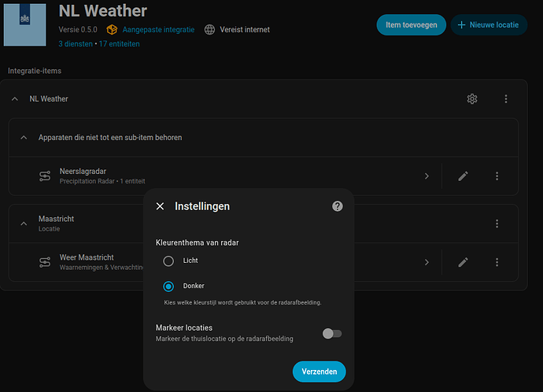Click the Neerslagradar device icon
Screen dimensions: 543x392
point(45,176)
